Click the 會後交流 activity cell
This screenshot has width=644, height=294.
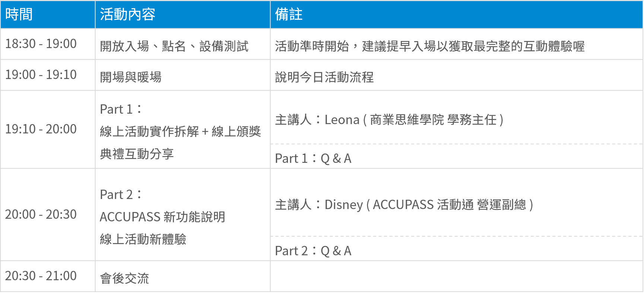coord(124,278)
